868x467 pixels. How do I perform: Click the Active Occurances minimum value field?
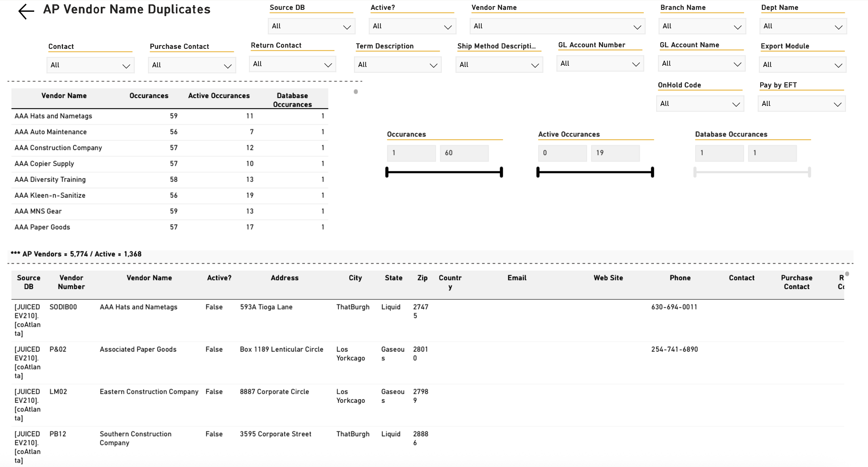[x=562, y=153]
